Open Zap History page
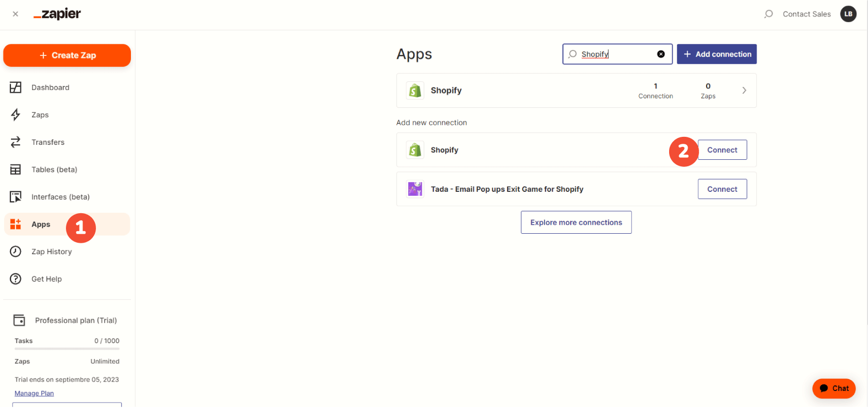 [51, 252]
